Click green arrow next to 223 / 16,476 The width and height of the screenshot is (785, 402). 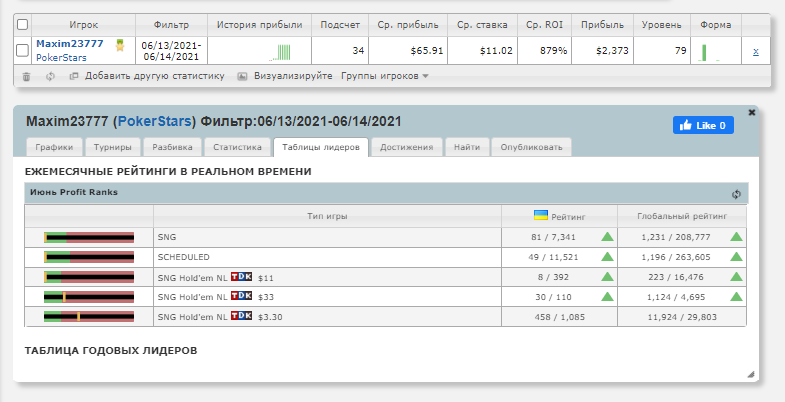736,276
